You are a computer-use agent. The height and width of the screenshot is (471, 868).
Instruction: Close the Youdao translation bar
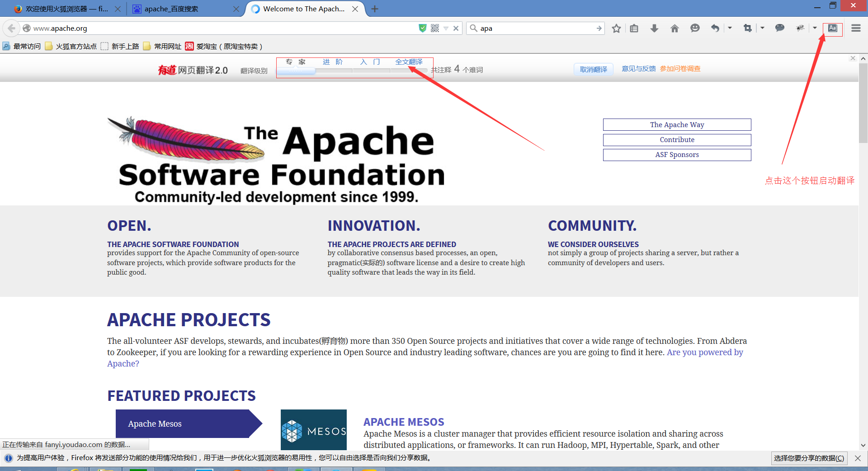[853, 58]
